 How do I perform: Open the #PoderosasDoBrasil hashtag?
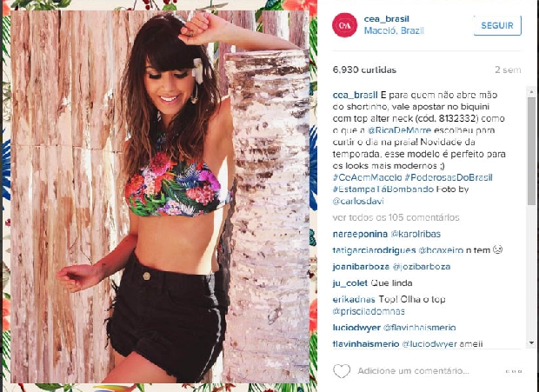[x=449, y=177]
